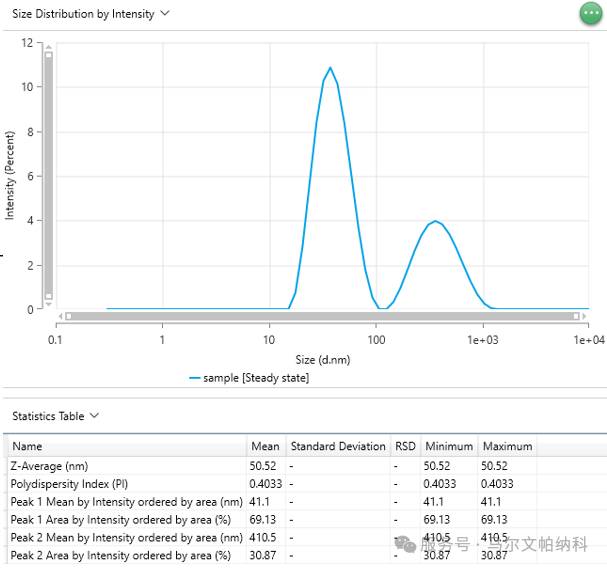607x568 pixels.
Task: Click the vertical gray scrollbar track
Action: (48, 175)
